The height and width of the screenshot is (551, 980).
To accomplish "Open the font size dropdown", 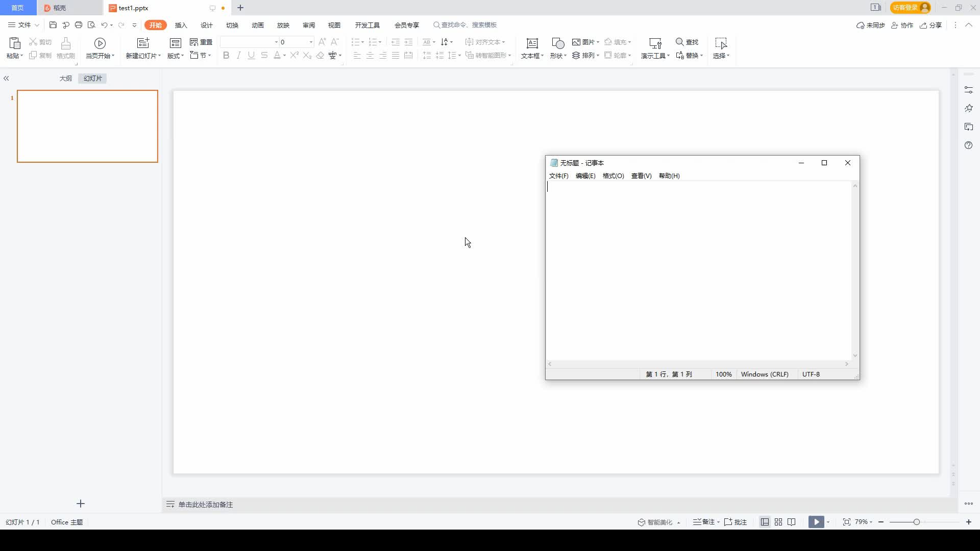I will (x=311, y=42).
